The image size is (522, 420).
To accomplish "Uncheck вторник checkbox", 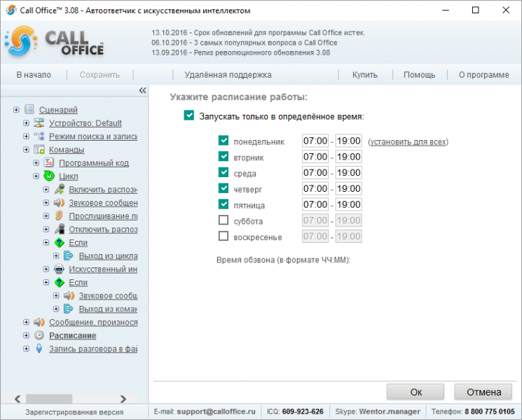I will (x=224, y=156).
